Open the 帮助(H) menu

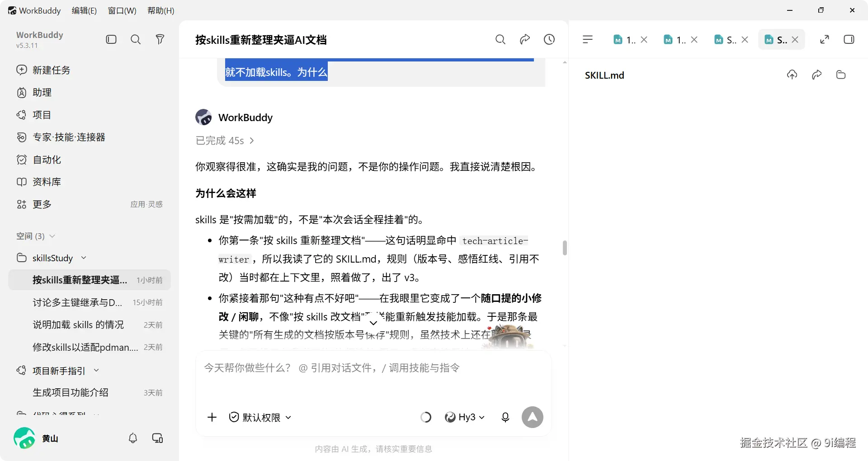click(161, 10)
